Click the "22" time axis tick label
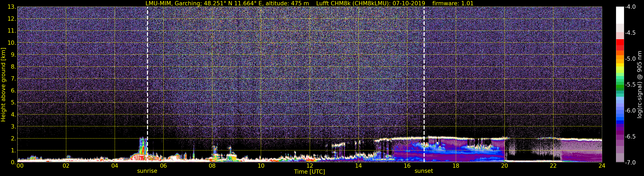Viewport: 644px width, 176px height. click(553, 166)
